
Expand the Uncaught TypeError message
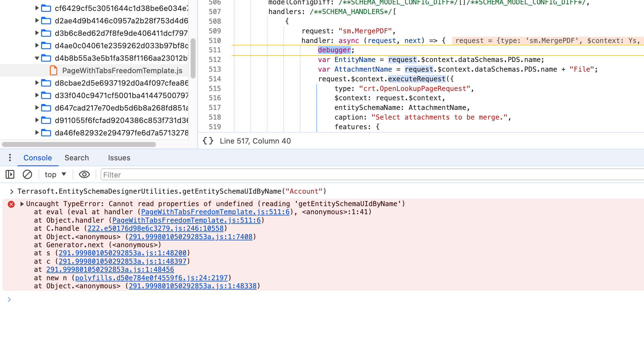(x=22, y=204)
